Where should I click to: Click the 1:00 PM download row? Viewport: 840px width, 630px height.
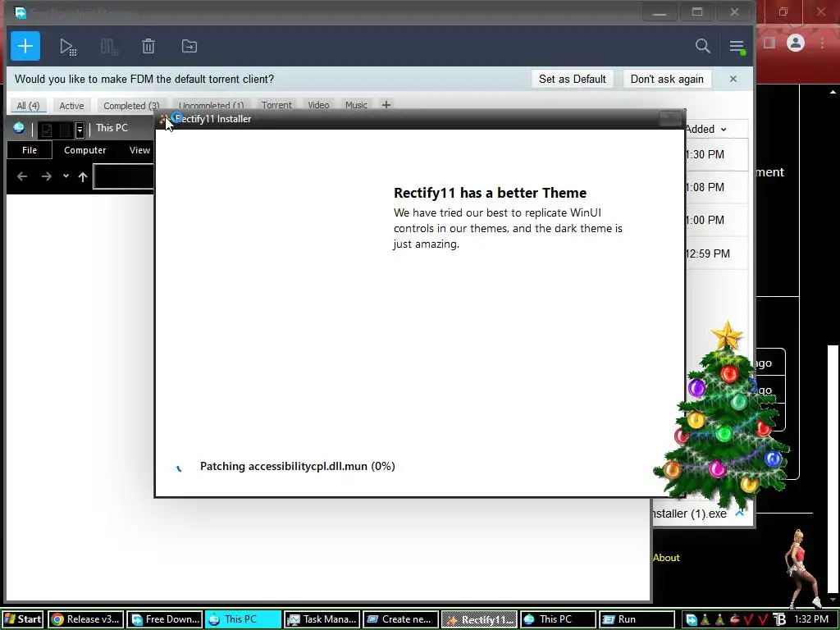716,220
